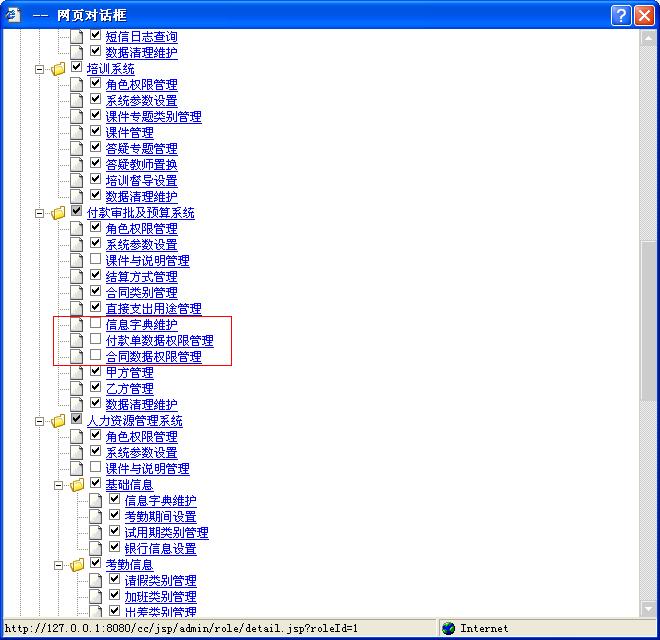The width and height of the screenshot is (660, 640).
Task: Click the page icon of 合同数据权限管理 row
Action: coord(77,357)
